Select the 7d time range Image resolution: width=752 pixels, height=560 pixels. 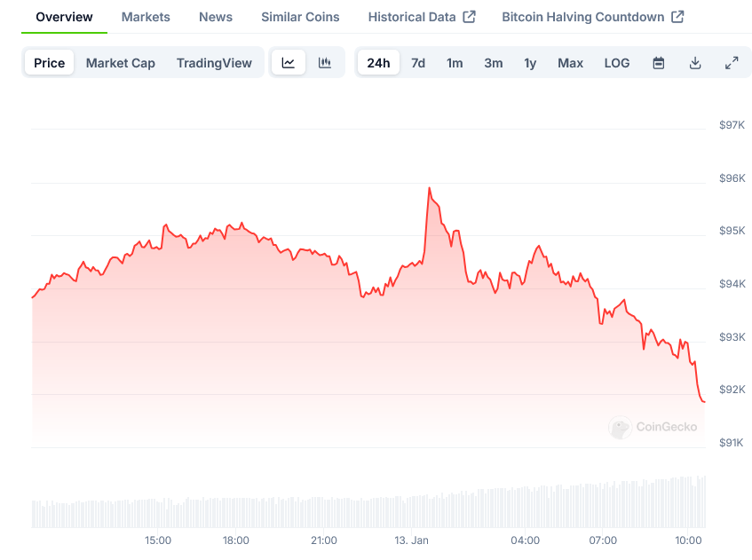(x=418, y=63)
